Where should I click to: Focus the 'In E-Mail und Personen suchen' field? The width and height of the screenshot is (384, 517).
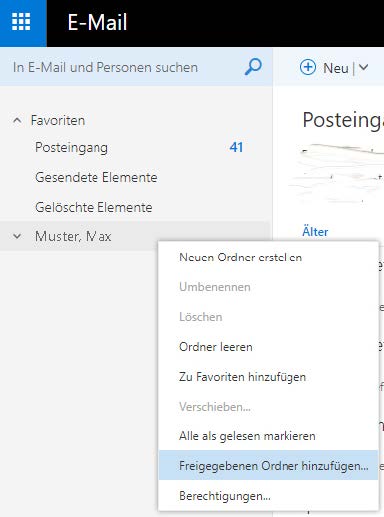(x=136, y=67)
